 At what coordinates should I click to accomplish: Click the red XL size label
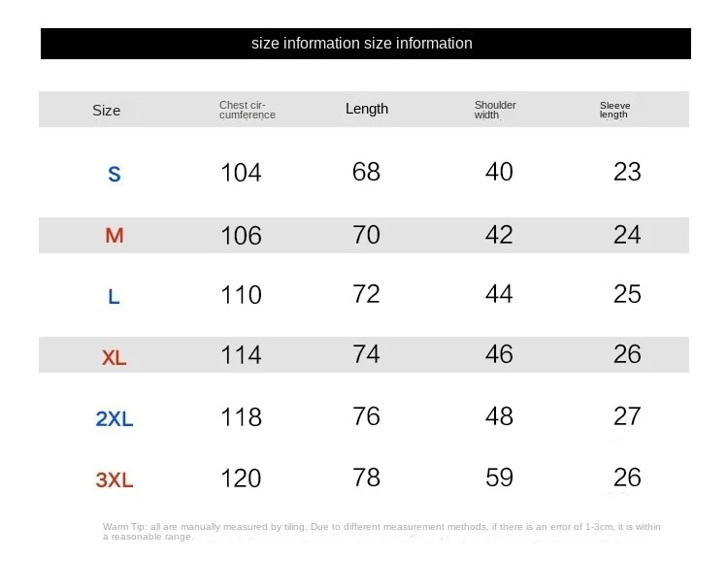(115, 358)
